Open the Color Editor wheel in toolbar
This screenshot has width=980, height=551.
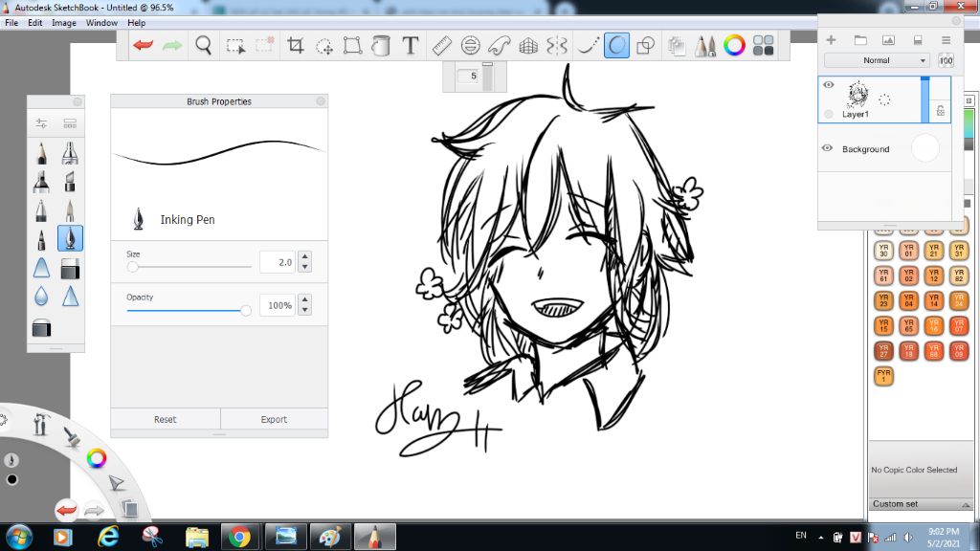coord(734,46)
